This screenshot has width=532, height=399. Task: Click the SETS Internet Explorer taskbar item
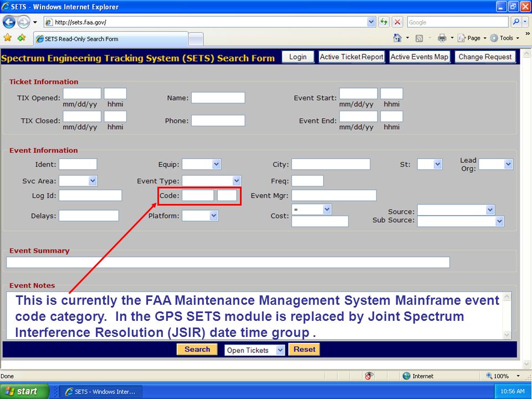tap(101, 392)
